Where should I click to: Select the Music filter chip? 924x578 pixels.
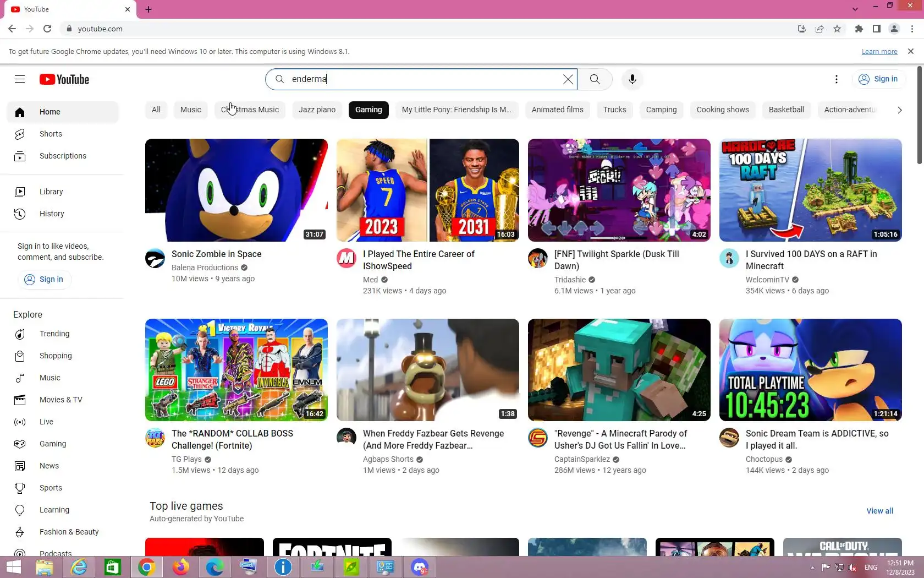coord(191,110)
